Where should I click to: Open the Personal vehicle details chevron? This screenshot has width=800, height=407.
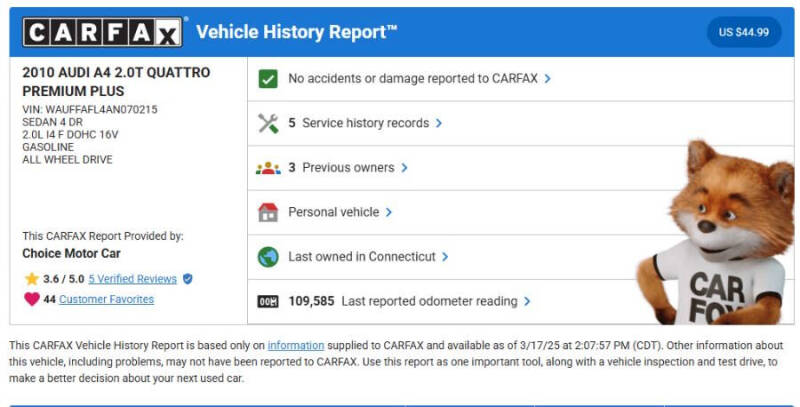click(389, 212)
